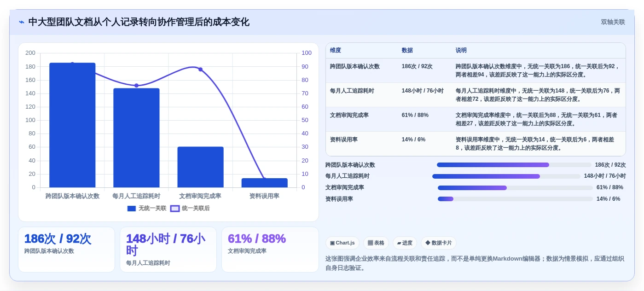
Task: Click 14% / 6% progress value
Action: 608,199
